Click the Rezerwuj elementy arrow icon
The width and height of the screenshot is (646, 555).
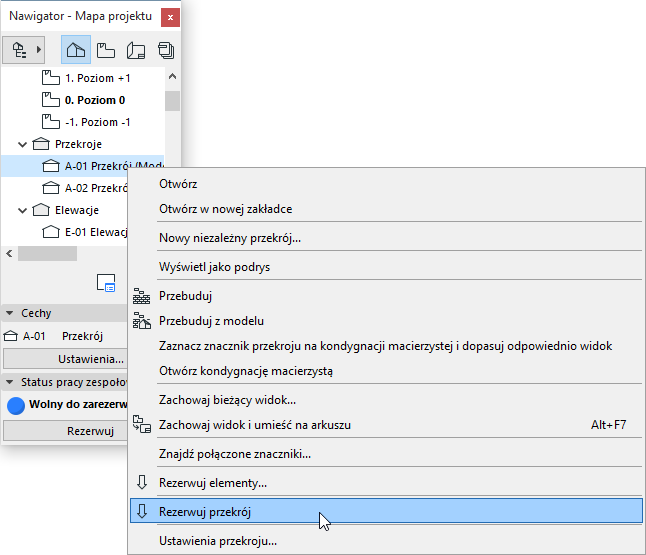pos(142,482)
